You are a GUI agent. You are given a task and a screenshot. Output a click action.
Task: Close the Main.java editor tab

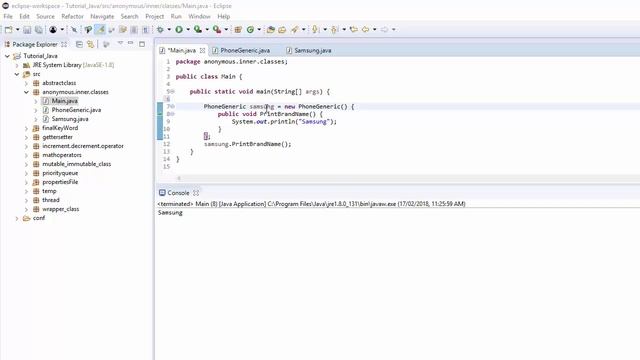tap(202, 51)
